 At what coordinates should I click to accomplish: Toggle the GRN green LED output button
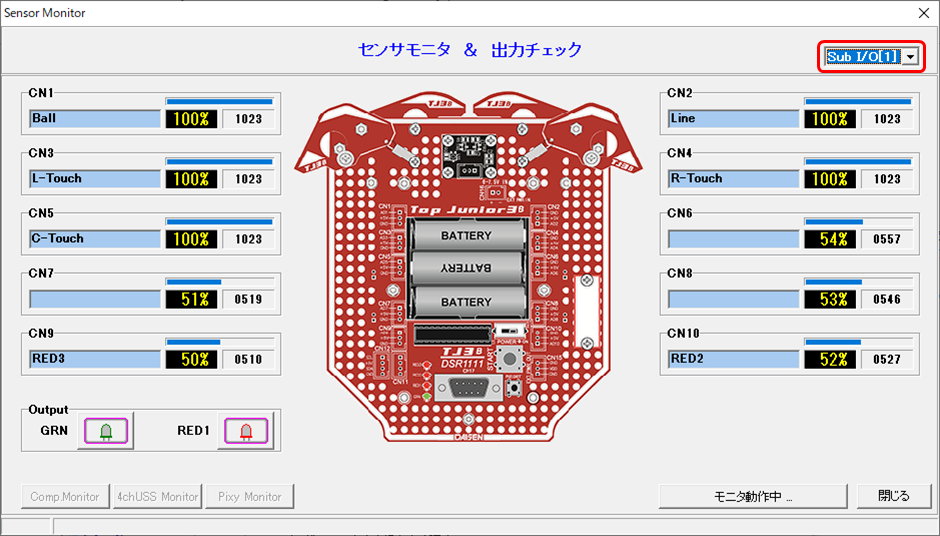pos(106,430)
